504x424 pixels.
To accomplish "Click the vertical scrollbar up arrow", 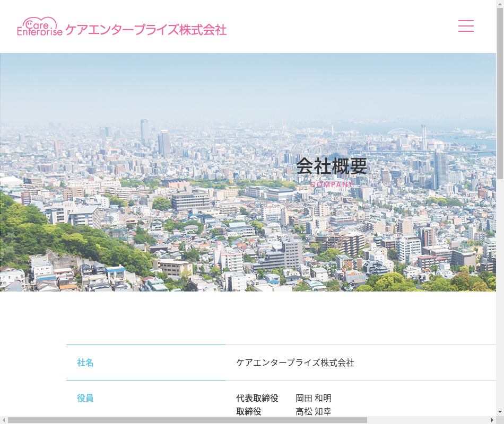I will [500, 4].
